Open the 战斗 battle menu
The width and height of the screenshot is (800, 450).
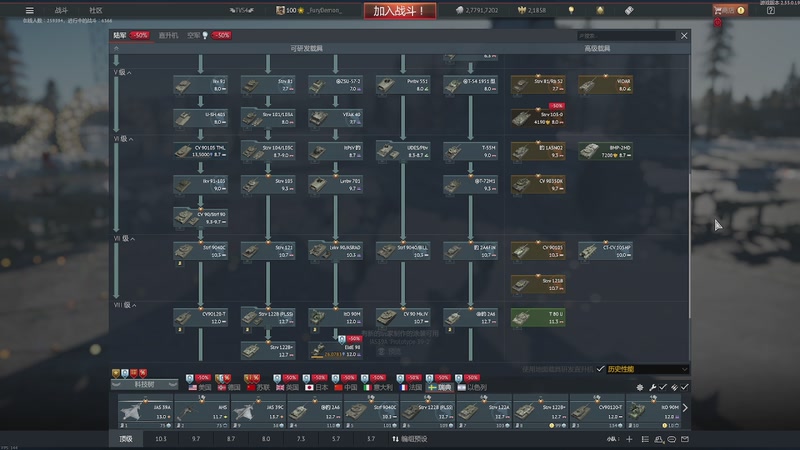(x=61, y=10)
